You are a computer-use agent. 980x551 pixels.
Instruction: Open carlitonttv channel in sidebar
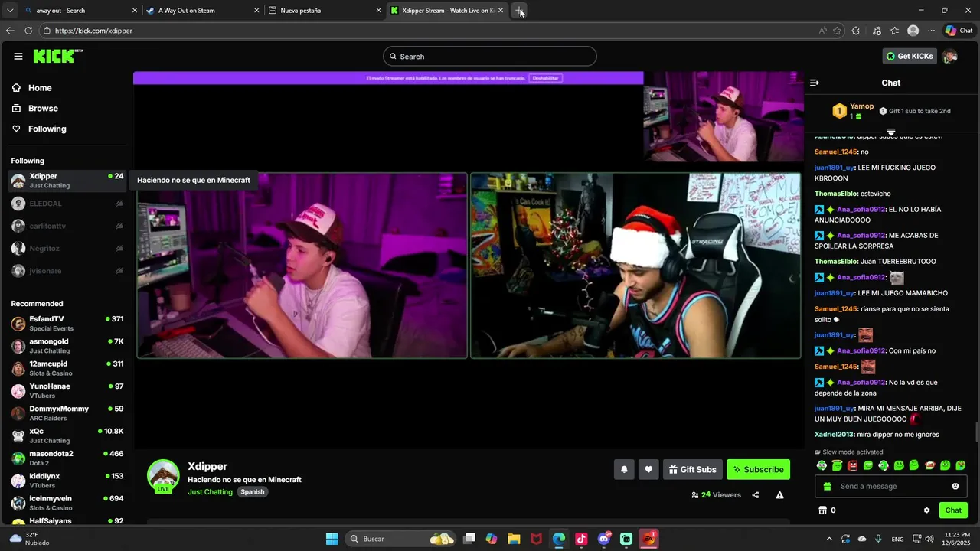[x=67, y=226]
